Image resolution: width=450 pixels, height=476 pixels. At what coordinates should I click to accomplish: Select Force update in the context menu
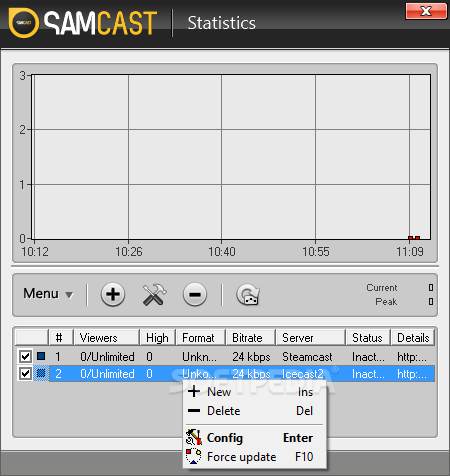[255, 457]
